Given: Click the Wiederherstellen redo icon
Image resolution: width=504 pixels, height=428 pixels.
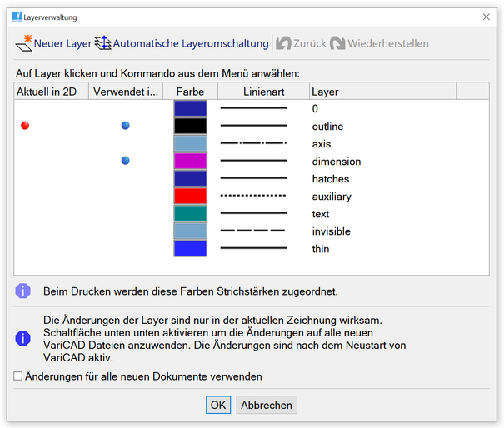Looking at the screenshot, I should 337,43.
